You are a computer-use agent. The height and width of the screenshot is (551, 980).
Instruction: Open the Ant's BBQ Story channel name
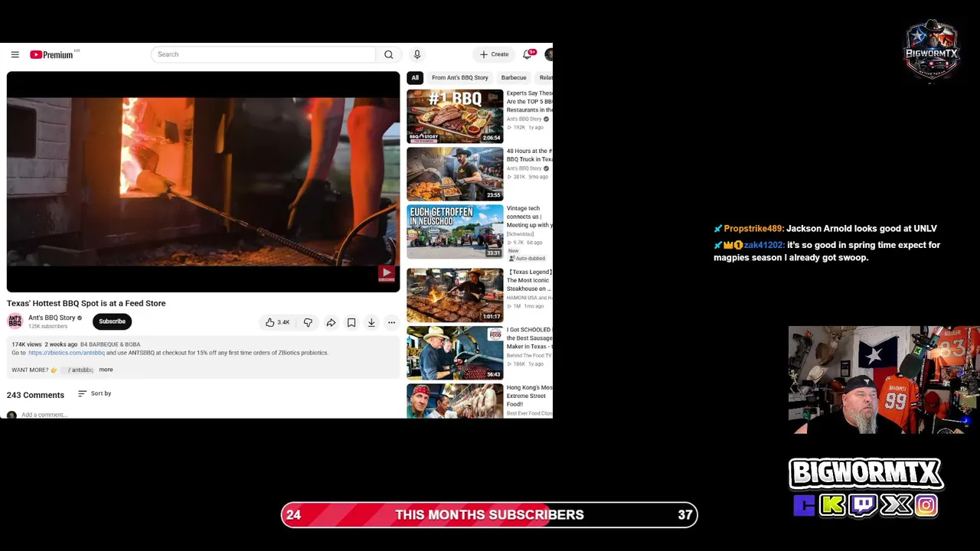tap(52, 318)
